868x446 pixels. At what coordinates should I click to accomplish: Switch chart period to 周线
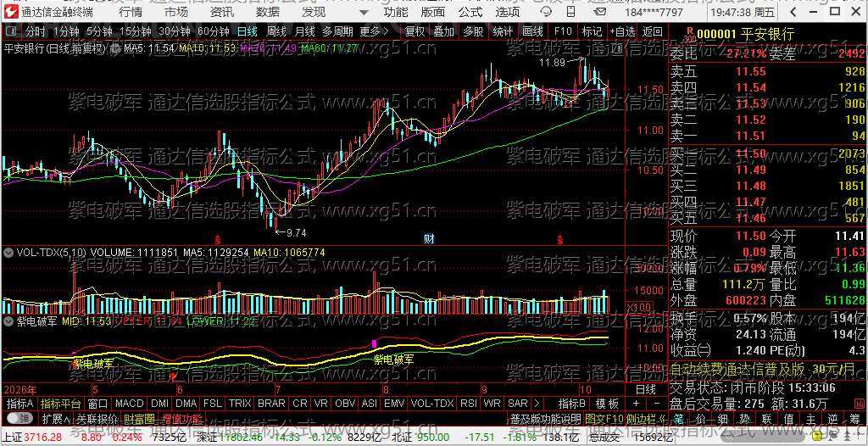pyautogui.click(x=275, y=31)
